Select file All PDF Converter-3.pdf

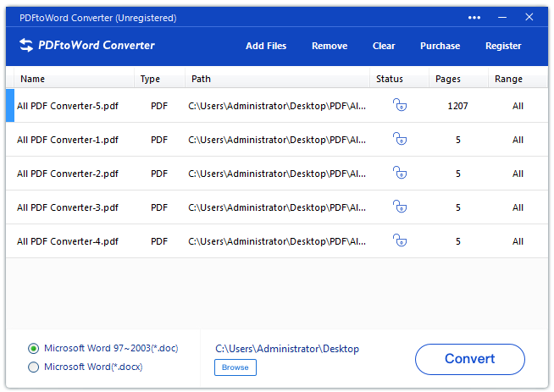coord(68,207)
